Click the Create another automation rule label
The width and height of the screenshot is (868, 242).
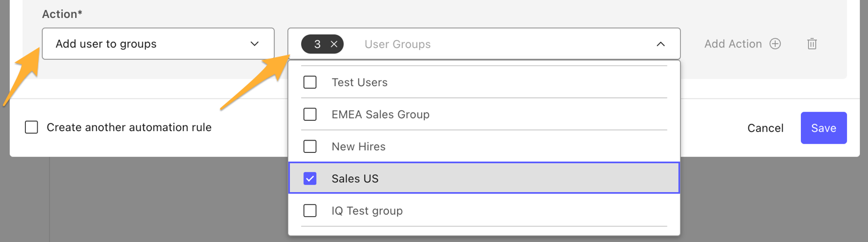(x=129, y=127)
